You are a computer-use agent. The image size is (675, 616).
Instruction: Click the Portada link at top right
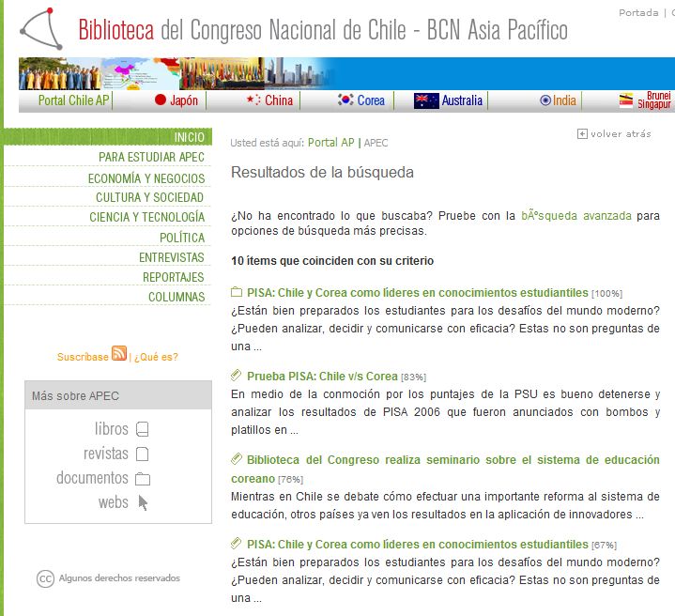click(x=638, y=12)
